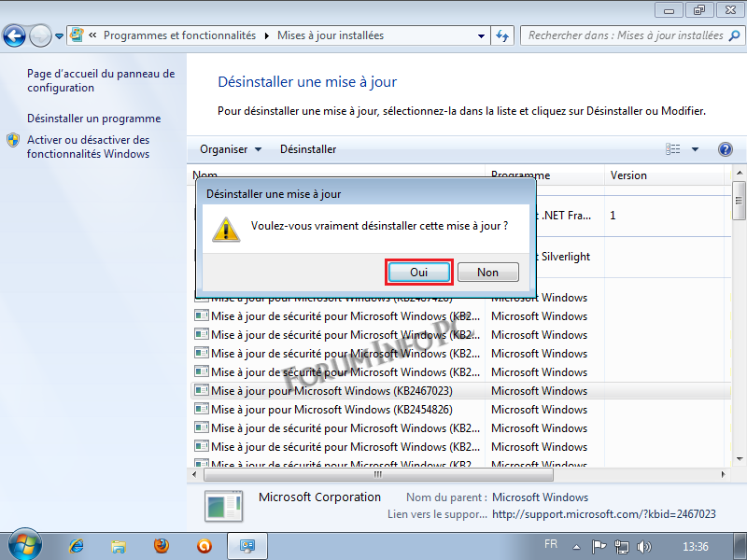
Task: Click the vertical scrollbar thumb
Action: tap(740, 201)
